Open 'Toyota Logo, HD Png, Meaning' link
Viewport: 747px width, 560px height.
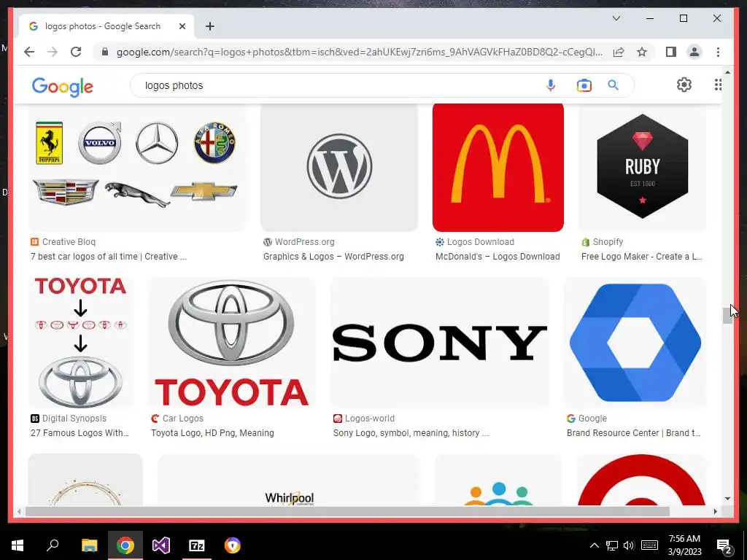coord(212,433)
